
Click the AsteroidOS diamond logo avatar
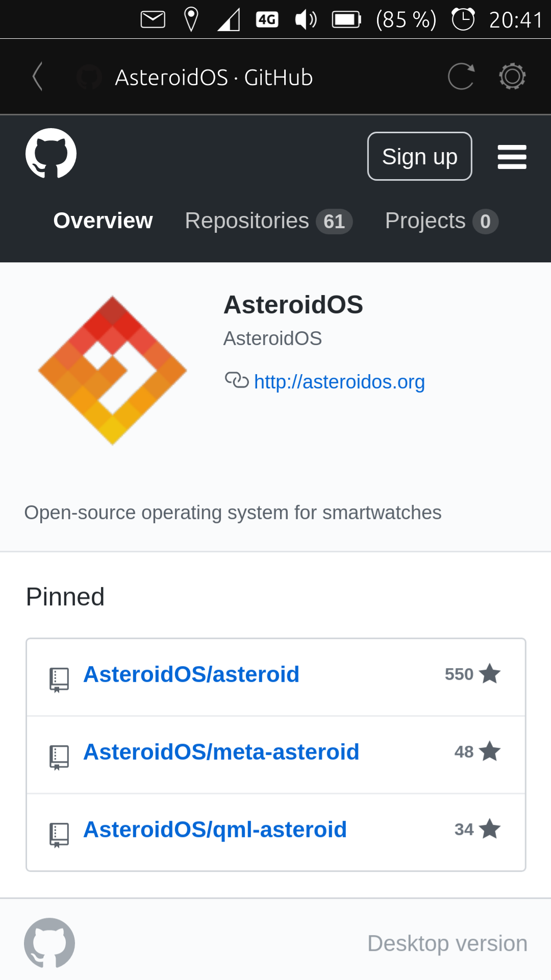(113, 370)
